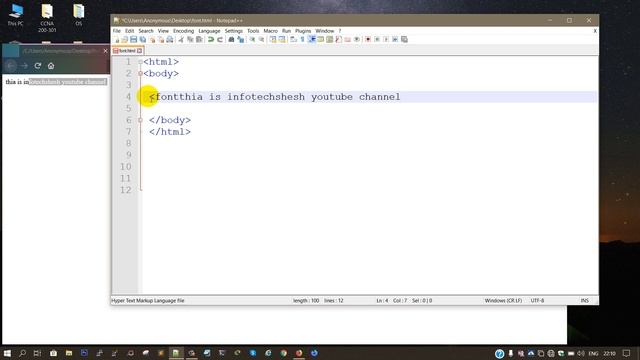Open the Run menu
The height and width of the screenshot is (360, 640).
[x=286, y=31]
